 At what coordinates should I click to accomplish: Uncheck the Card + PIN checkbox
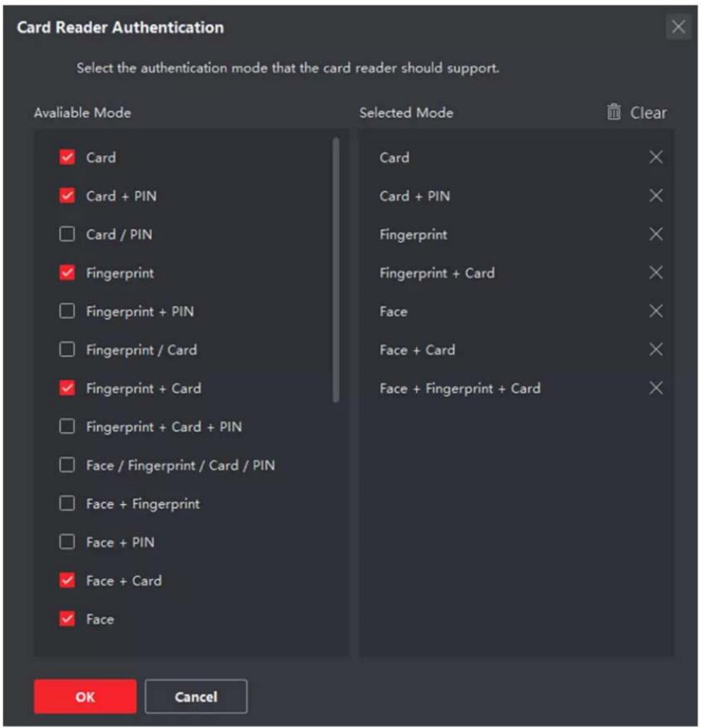68,195
